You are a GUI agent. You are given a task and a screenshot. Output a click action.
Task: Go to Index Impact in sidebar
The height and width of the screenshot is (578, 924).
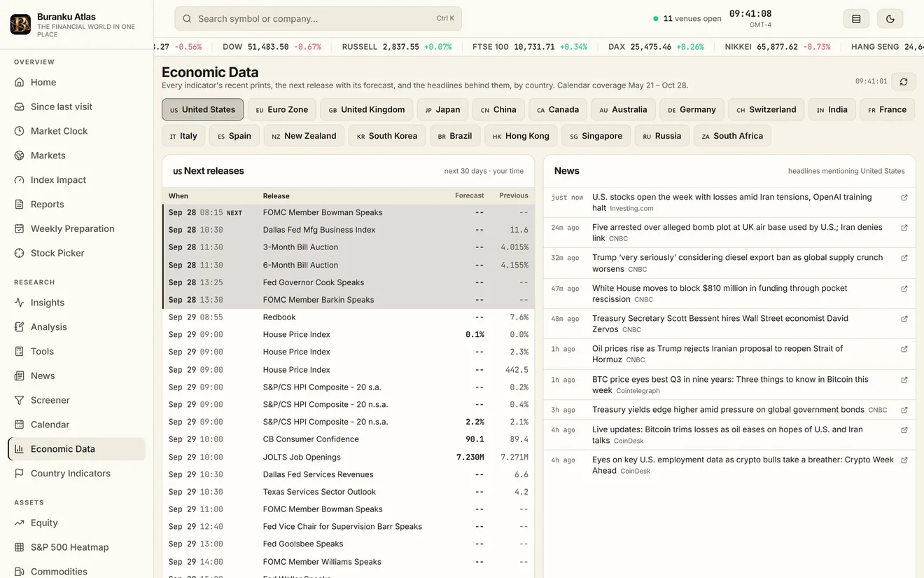pos(76,180)
